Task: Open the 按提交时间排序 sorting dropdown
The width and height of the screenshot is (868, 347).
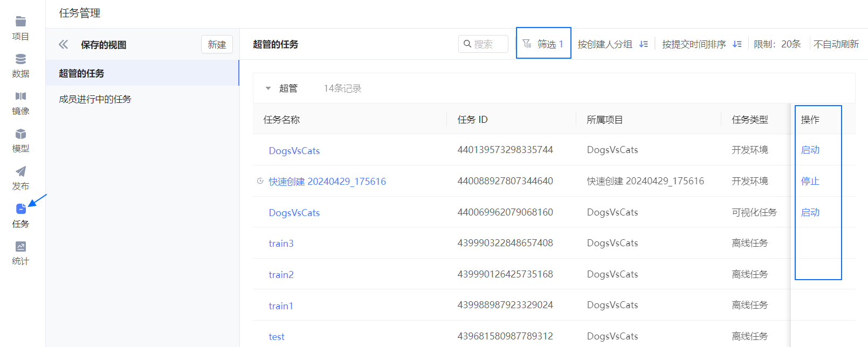Action: coord(701,44)
